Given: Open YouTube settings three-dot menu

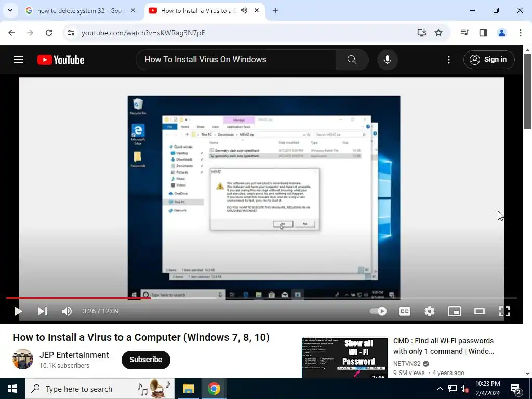Looking at the screenshot, I should point(448,60).
